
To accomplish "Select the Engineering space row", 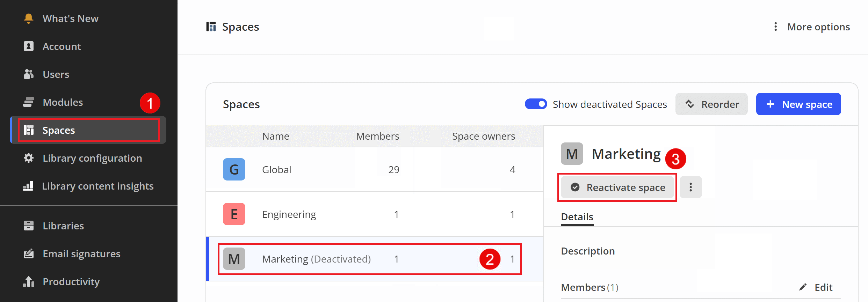I will pos(375,214).
